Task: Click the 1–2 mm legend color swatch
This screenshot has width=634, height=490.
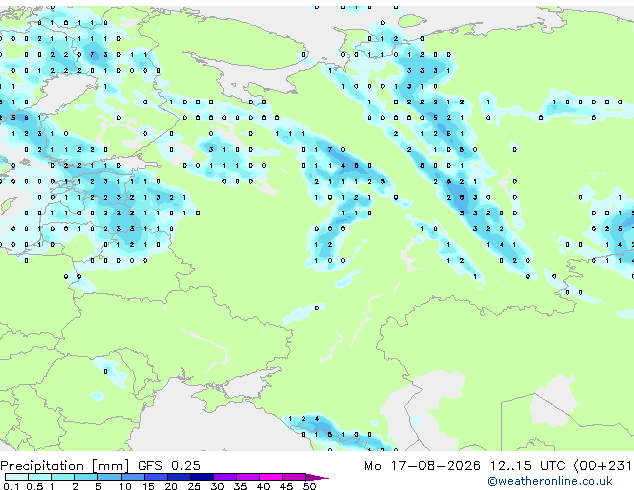Action: (63, 477)
